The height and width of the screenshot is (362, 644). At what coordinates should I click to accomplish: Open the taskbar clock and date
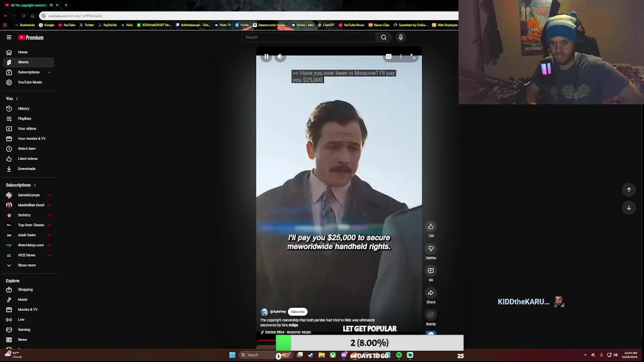tap(630, 355)
